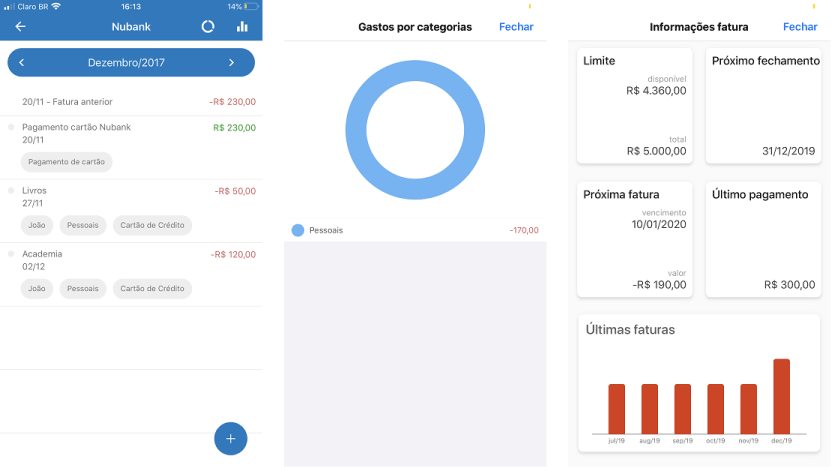Tap the João tag under Livros
The width and height of the screenshot is (831, 467).
(37, 225)
